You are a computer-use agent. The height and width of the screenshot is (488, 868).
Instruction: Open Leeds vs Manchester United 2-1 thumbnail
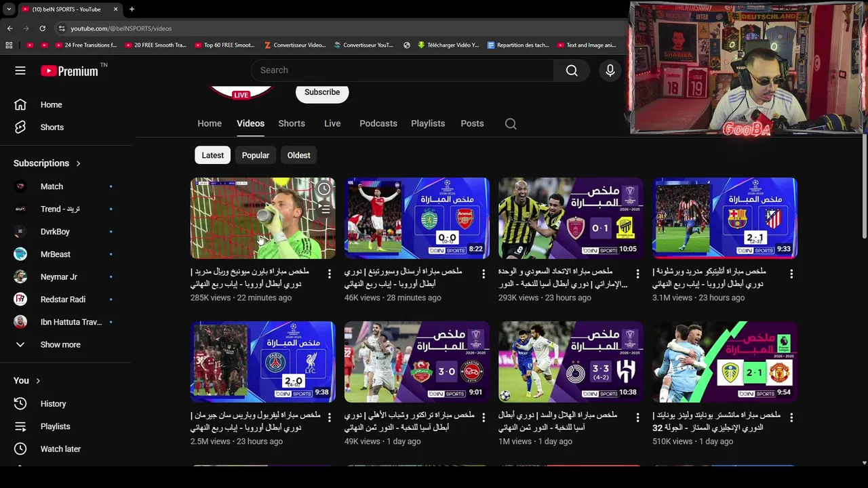(724, 362)
